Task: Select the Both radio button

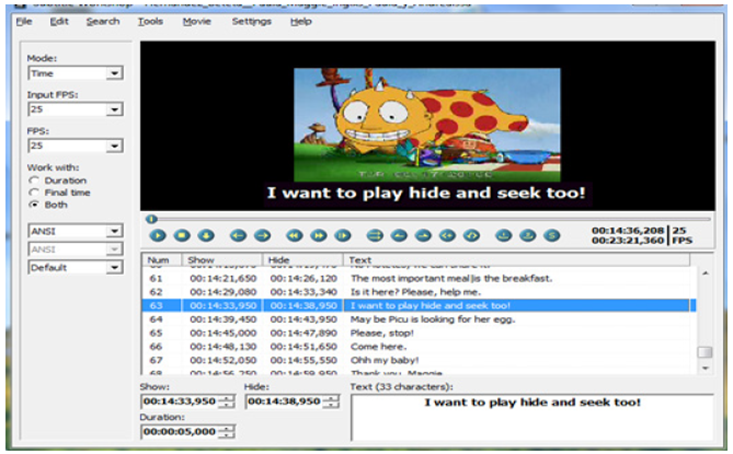Action: 36,204
